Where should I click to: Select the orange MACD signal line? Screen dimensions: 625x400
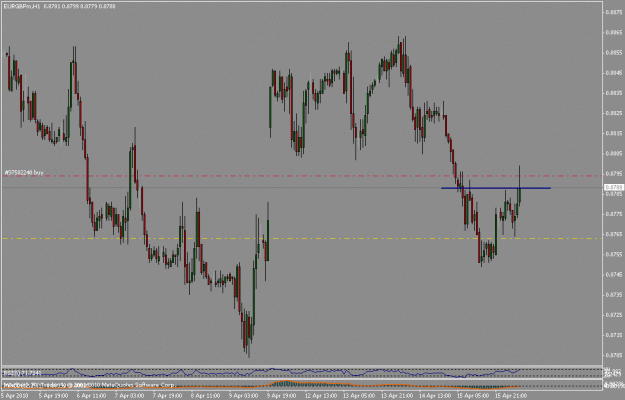pos(261,385)
